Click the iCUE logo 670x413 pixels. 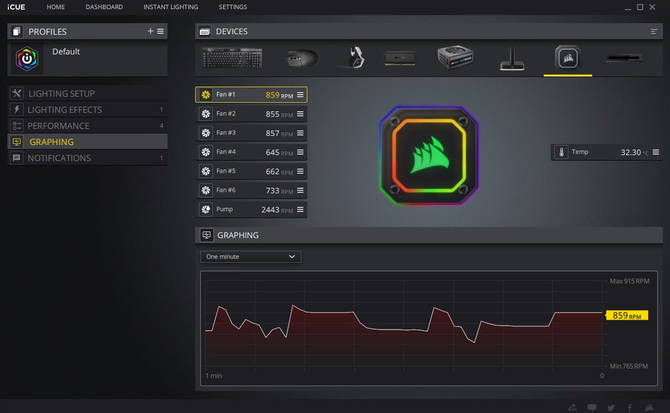[16, 7]
